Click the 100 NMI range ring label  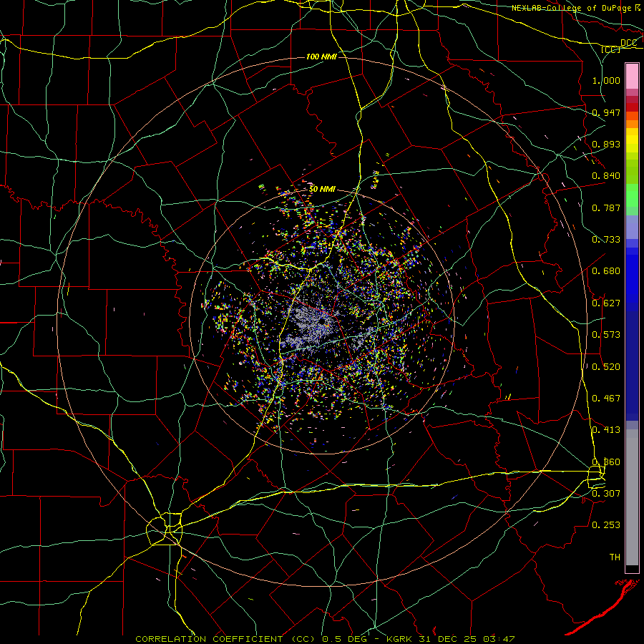coord(321,57)
